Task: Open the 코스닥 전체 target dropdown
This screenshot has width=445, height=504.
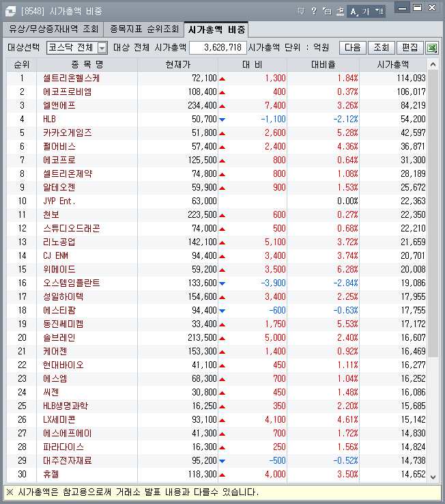Action: (x=77, y=48)
